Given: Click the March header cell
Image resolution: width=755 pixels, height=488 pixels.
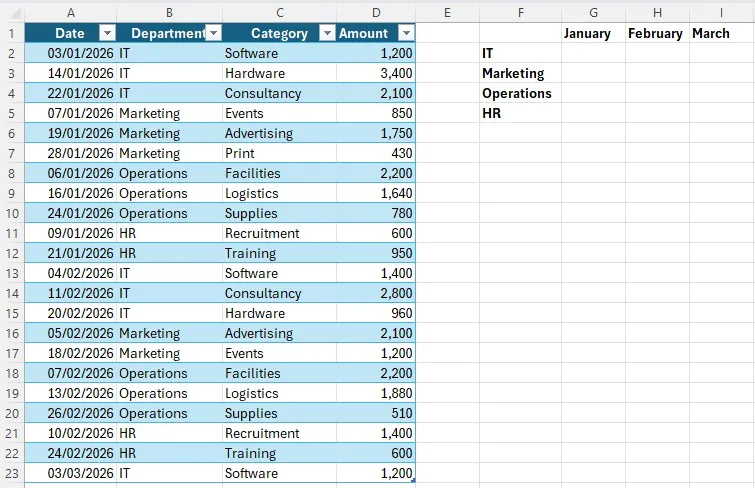Looking at the screenshot, I should pos(722,33).
